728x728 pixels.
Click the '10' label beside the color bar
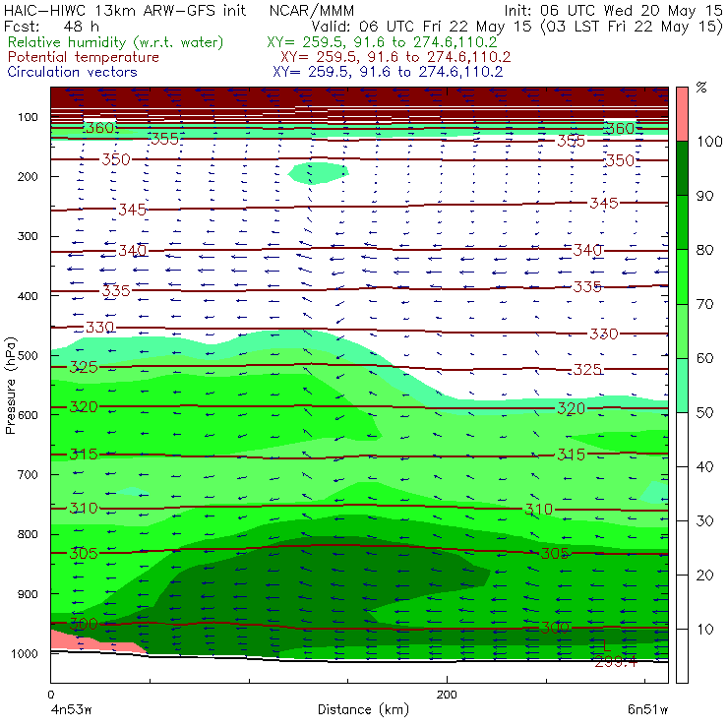click(x=704, y=630)
